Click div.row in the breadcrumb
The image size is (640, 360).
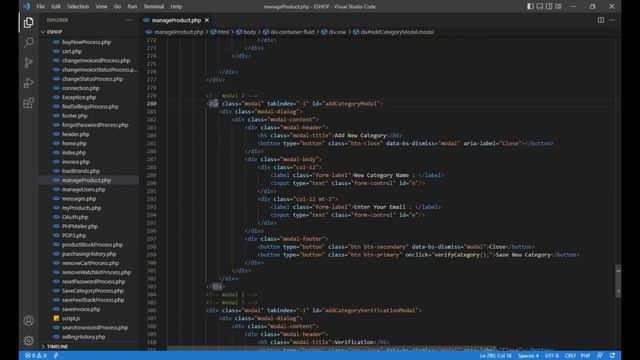click(337, 32)
